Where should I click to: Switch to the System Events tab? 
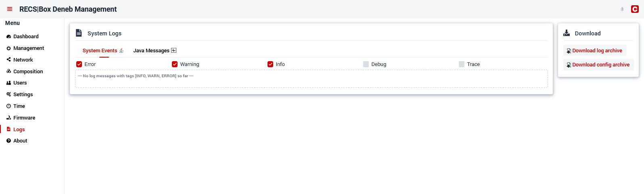103,51
